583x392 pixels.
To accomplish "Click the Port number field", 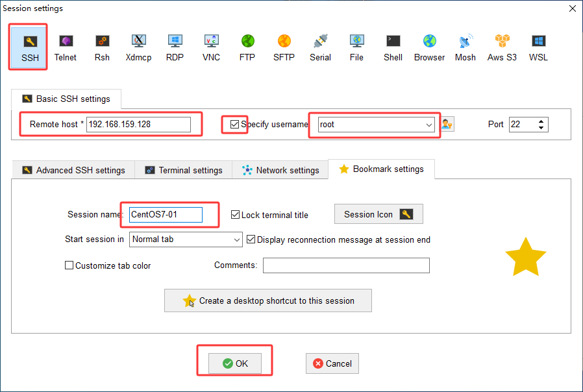I will [523, 125].
